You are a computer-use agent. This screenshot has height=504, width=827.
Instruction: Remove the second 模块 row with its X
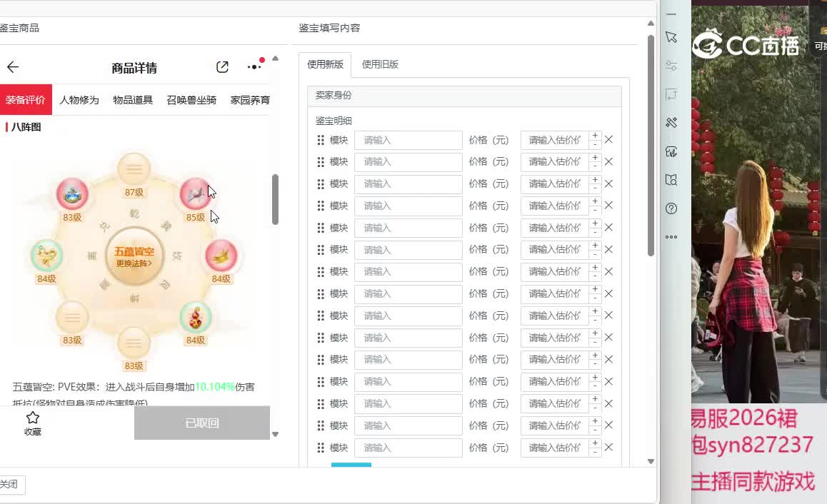tap(608, 161)
